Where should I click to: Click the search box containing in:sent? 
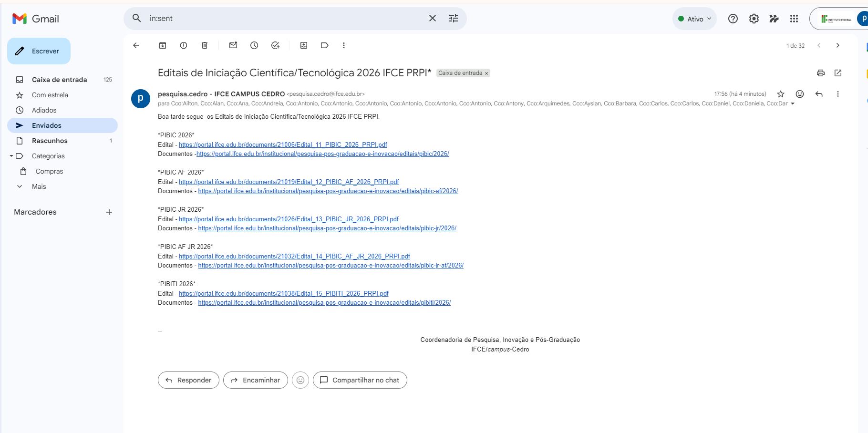pos(286,19)
